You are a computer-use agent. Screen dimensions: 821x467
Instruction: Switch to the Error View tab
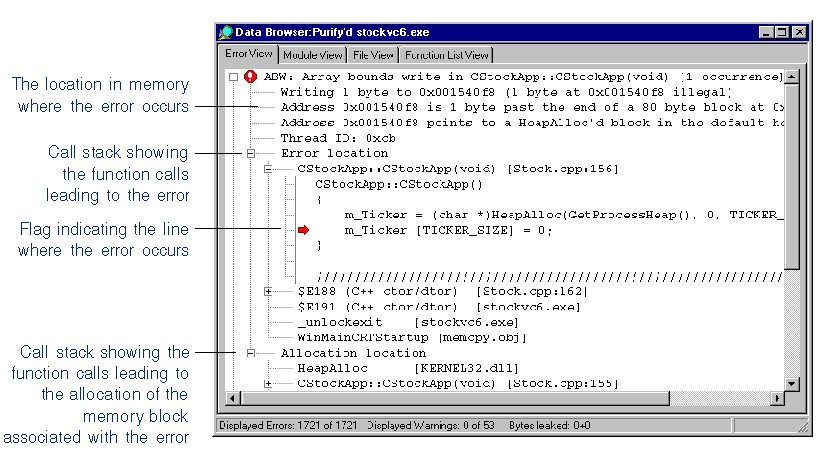click(249, 54)
